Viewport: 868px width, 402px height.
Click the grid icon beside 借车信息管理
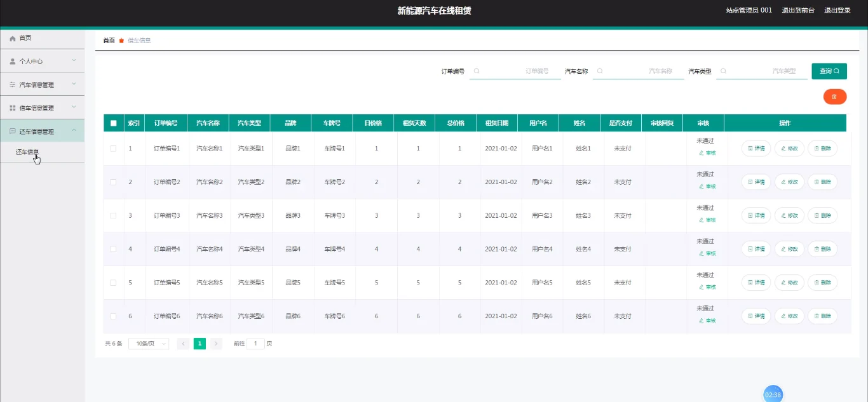12,108
